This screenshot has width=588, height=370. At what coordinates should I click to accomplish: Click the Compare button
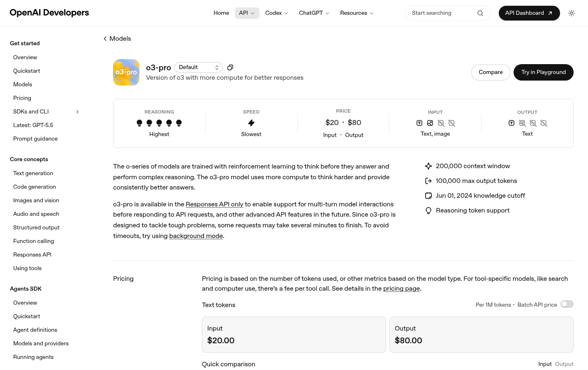[x=491, y=72]
